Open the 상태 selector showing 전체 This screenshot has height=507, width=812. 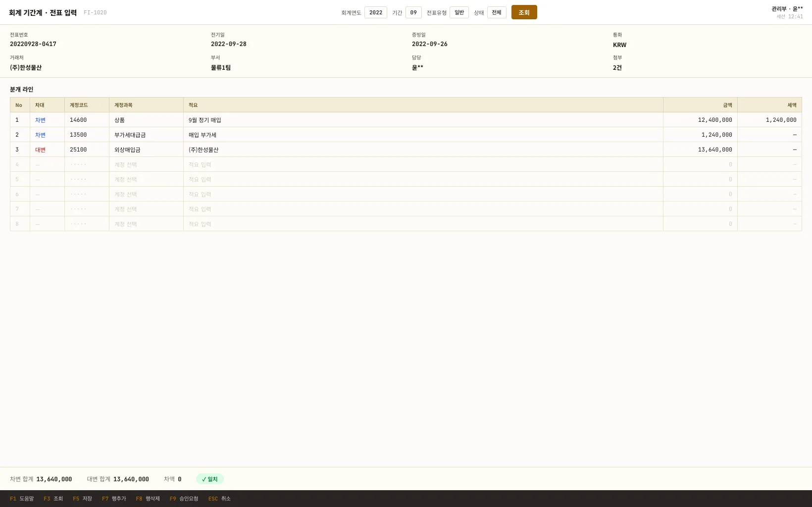(497, 12)
